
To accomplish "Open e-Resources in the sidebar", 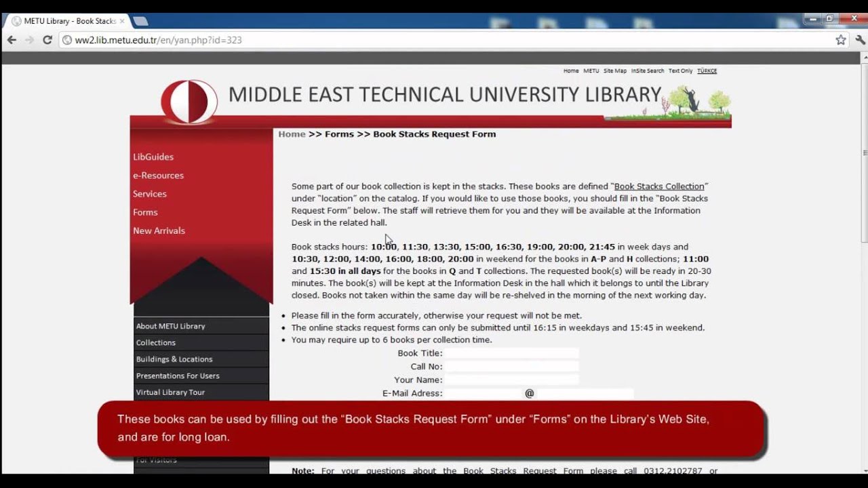I will [158, 175].
